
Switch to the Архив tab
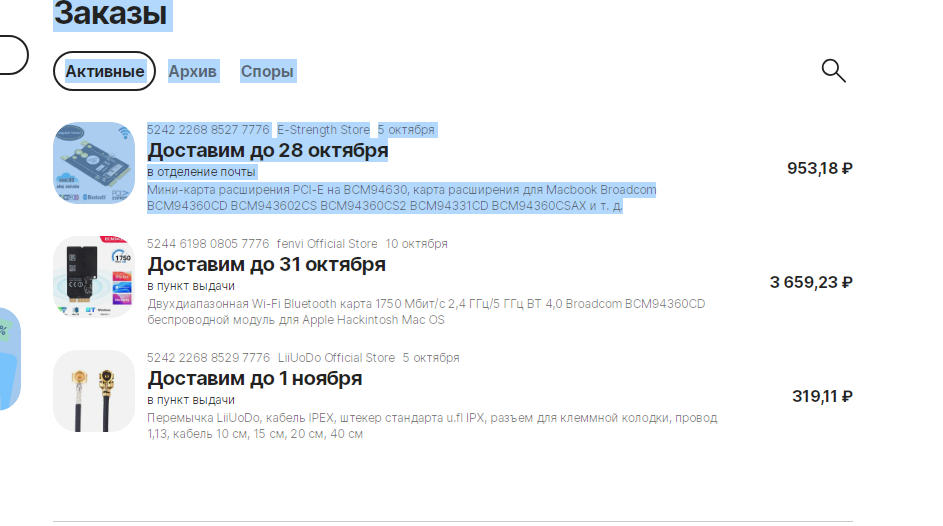point(192,71)
